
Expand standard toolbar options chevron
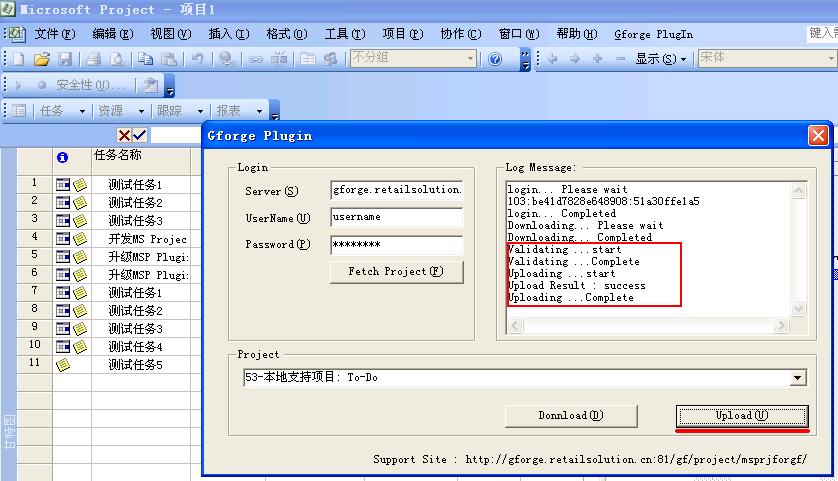tap(525, 59)
